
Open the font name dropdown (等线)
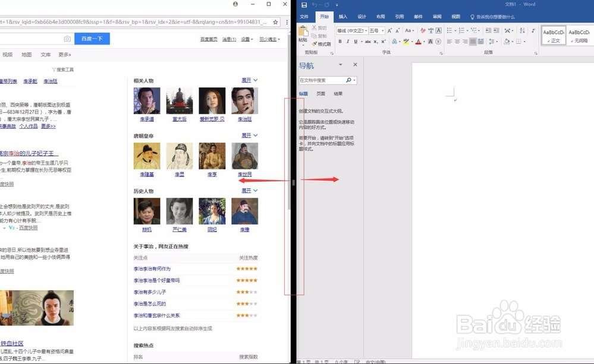pos(367,31)
